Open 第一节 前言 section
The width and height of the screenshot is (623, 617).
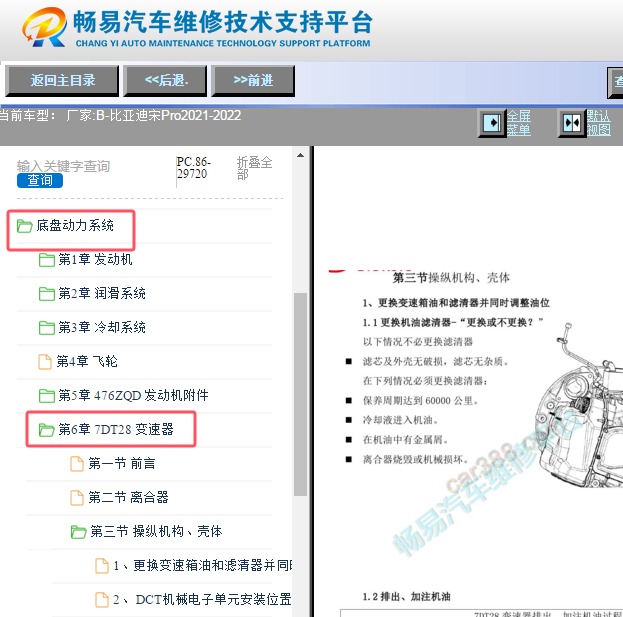[x=122, y=463]
